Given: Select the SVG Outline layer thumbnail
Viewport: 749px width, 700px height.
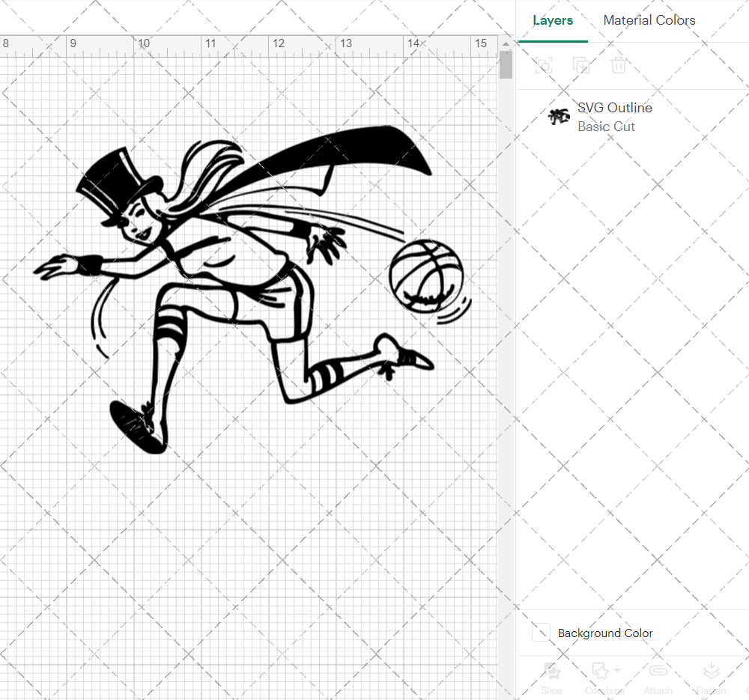Looking at the screenshot, I should pyautogui.click(x=559, y=116).
